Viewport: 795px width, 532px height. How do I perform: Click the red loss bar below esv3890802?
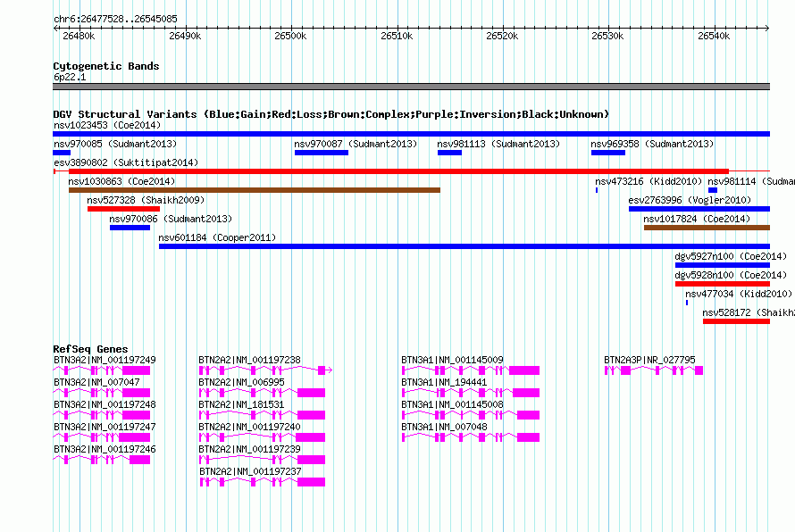[398, 171]
